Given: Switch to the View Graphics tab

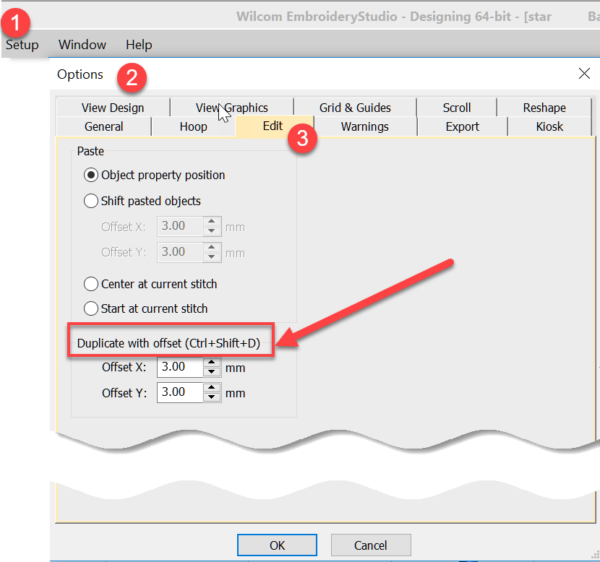Looking at the screenshot, I should 232,108.
